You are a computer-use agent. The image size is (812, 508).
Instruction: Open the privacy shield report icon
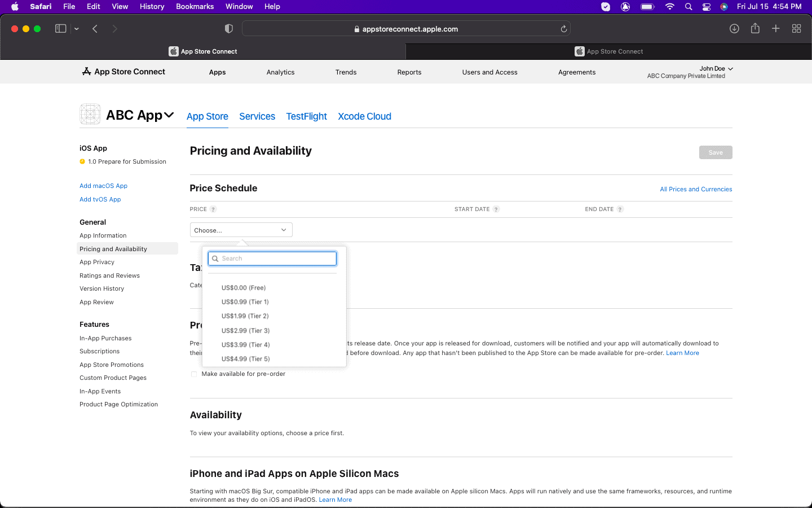click(x=228, y=29)
